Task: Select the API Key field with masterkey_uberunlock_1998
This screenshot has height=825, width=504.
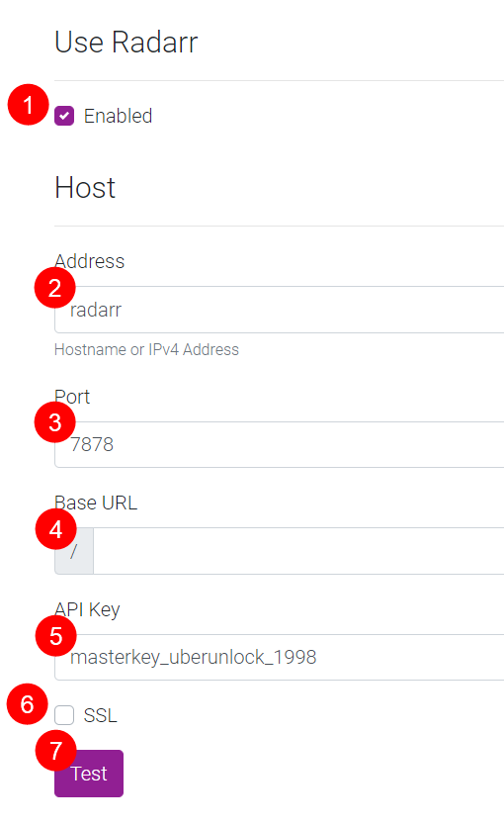Action: (279, 657)
